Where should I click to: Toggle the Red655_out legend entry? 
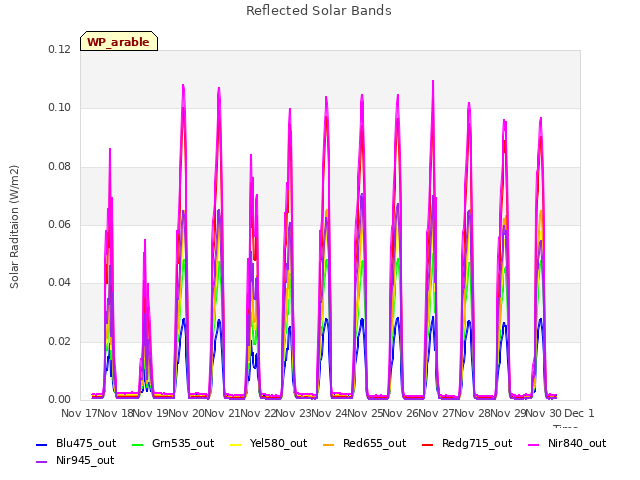364,444
